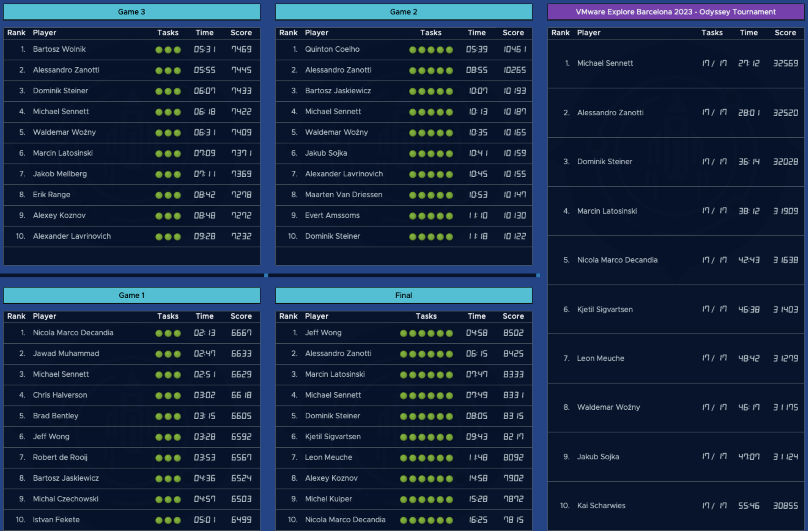
Task: Click the Rank header in tournament table
Action: pos(560,33)
